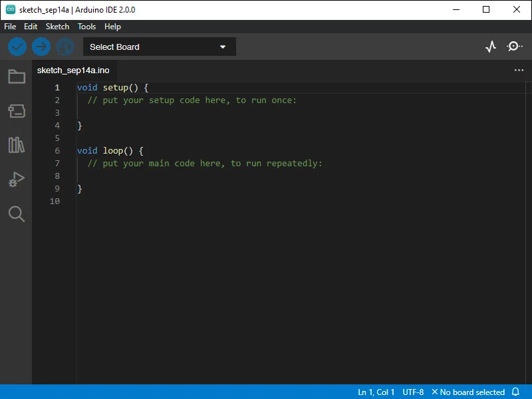Click the Upload sketch icon
532x399 pixels.
(41, 47)
